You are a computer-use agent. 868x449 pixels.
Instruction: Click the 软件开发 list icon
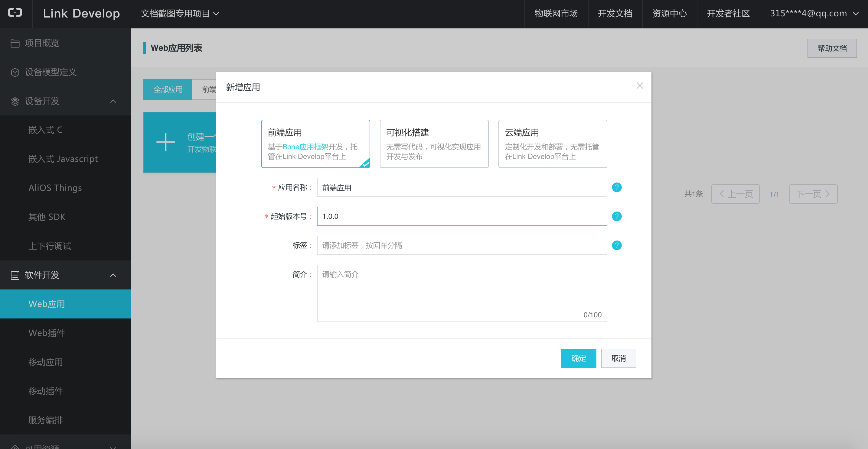[x=15, y=275]
